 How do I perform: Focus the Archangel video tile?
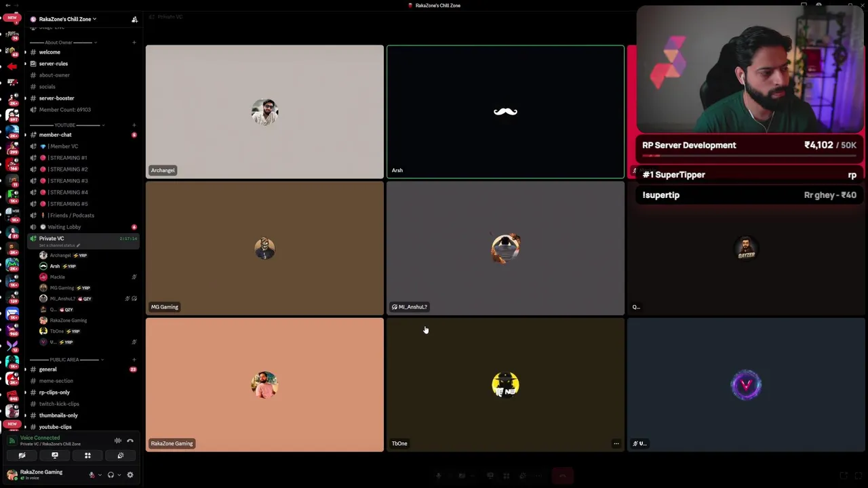tap(264, 112)
